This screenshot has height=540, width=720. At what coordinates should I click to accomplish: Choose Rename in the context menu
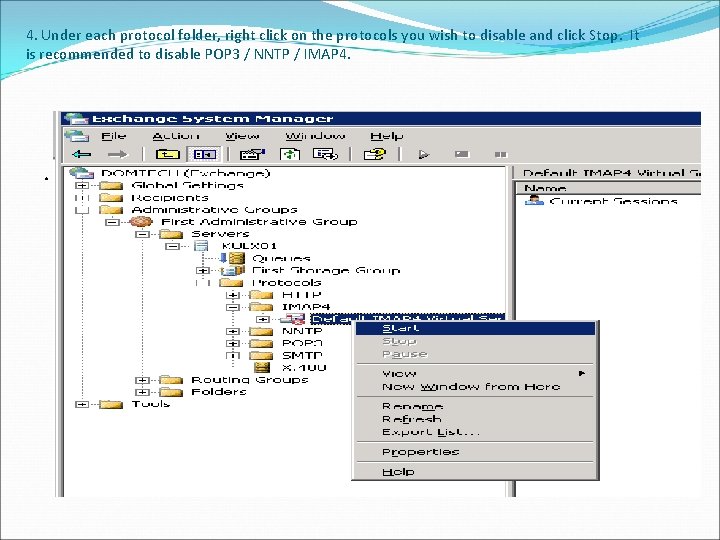tap(475, 406)
